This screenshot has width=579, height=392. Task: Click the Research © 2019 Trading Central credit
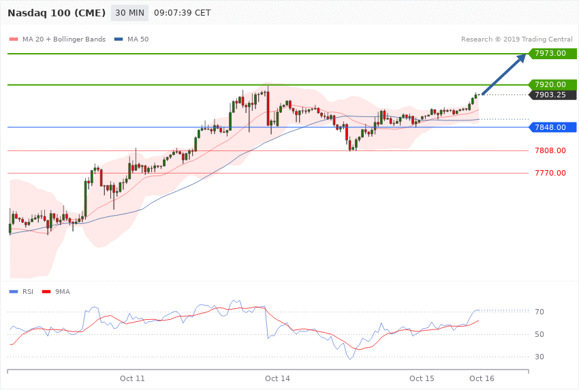point(516,39)
